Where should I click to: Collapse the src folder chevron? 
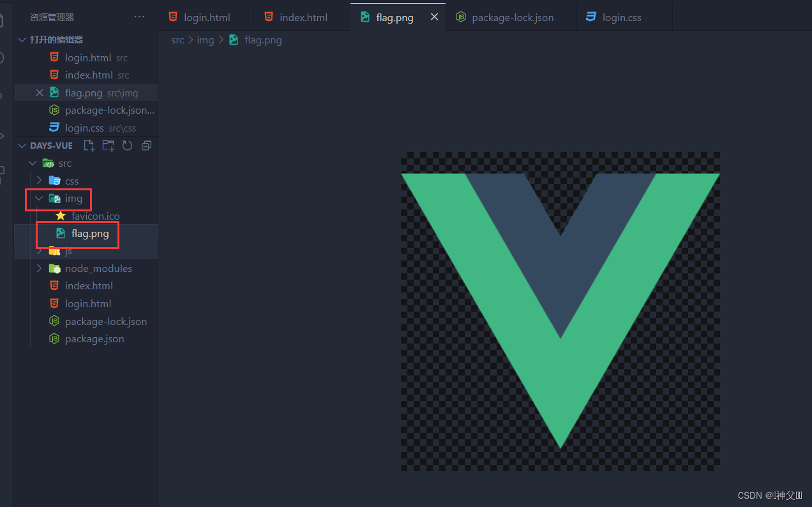33,163
